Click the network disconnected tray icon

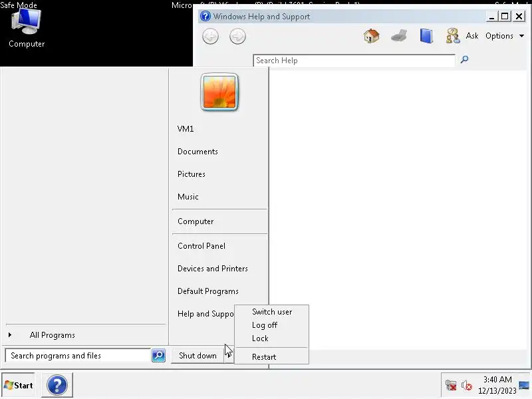point(451,386)
